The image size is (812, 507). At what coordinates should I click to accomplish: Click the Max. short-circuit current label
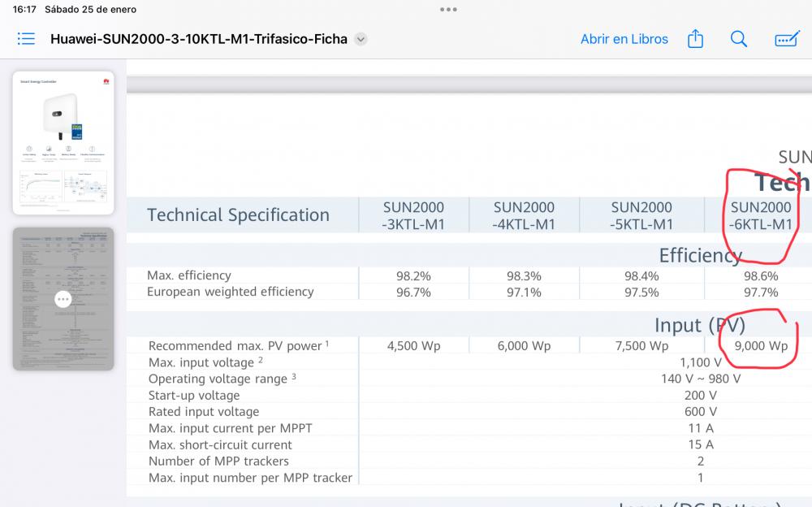point(220,444)
